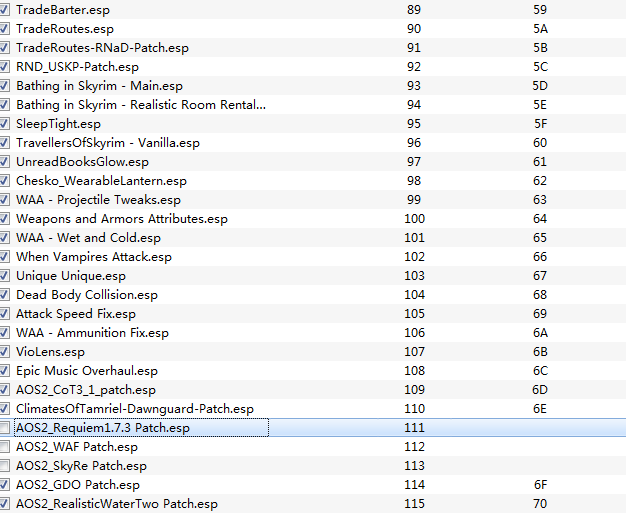Select When Vampires Attack.esp
This screenshot has height=516, width=626.
[x=94, y=256]
